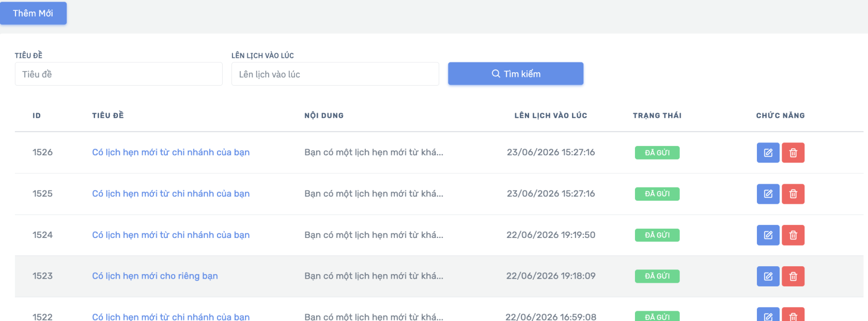Viewport: 868px width, 321px height.
Task: Click the NỘI DUNG column header
Action: (324, 116)
